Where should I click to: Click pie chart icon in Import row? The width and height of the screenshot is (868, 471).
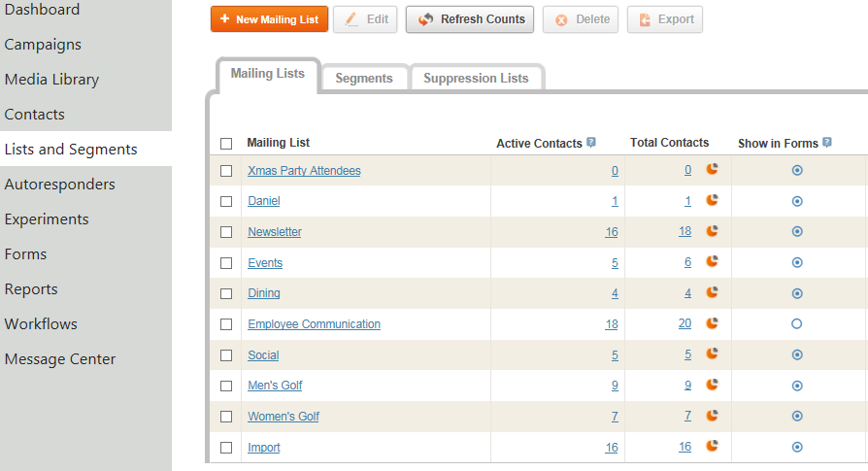click(712, 447)
